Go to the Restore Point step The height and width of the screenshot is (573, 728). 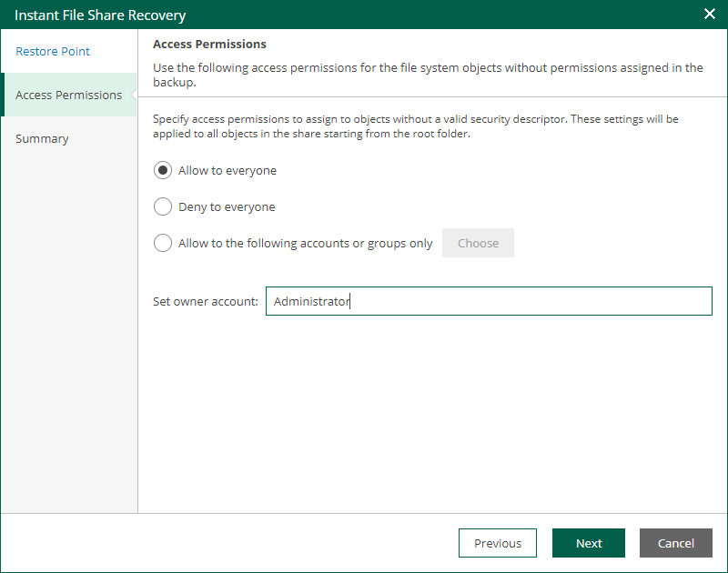coord(53,51)
